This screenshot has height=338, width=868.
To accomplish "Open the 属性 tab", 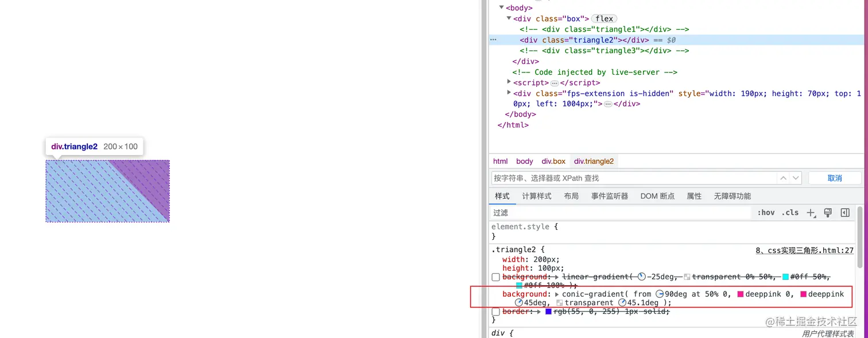I will tap(694, 196).
